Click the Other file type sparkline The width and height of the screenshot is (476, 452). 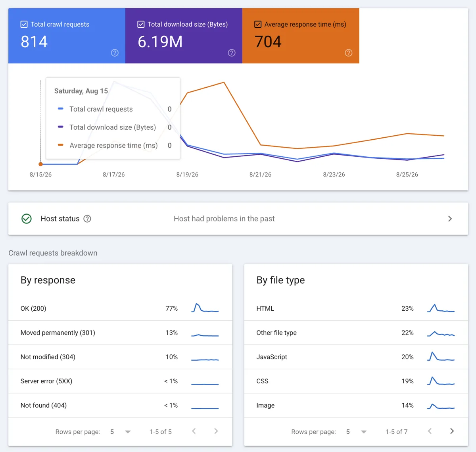[x=441, y=334]
